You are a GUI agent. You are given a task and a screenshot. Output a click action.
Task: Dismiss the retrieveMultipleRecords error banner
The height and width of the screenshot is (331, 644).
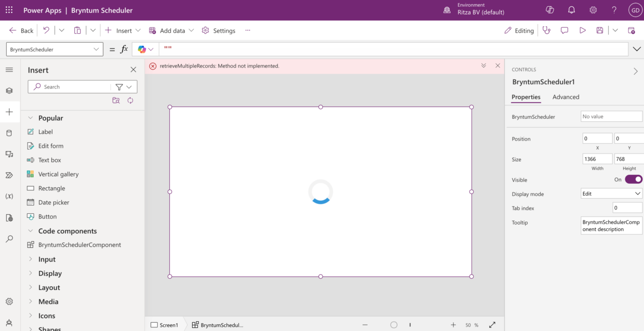click(x=498, y=66)
